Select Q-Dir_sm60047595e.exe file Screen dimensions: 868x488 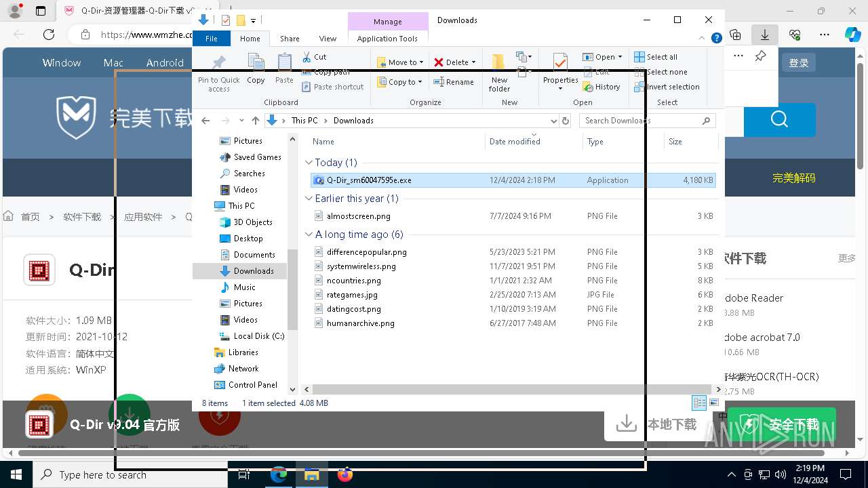click(x=513, y=180)
